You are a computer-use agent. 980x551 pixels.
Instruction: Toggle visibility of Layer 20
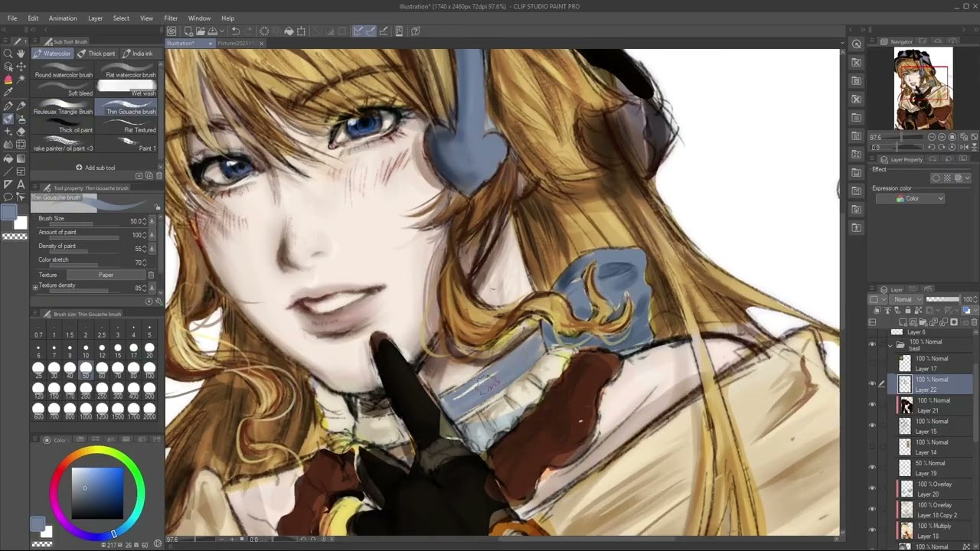871,488
